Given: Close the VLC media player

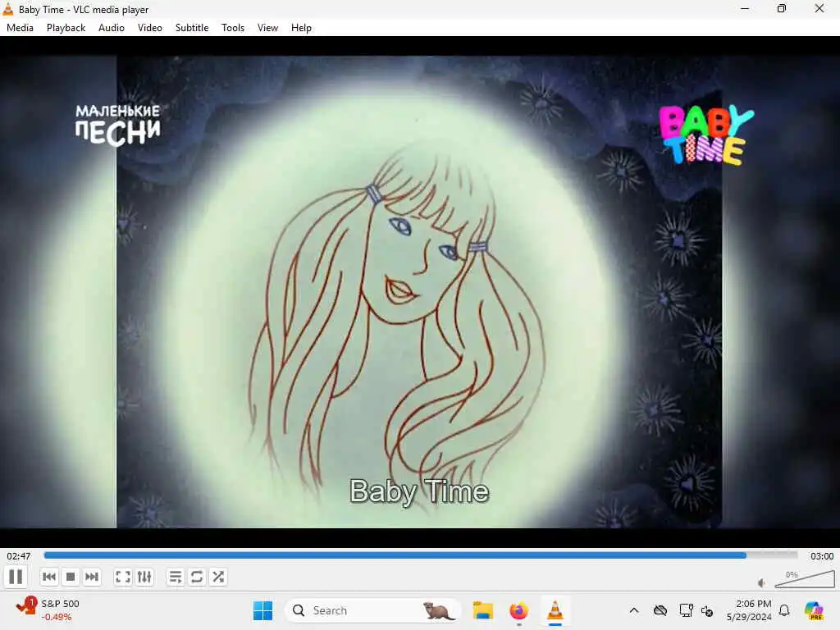Looking at the screenshot, I should pyautogui.click(x=819, y=8).
